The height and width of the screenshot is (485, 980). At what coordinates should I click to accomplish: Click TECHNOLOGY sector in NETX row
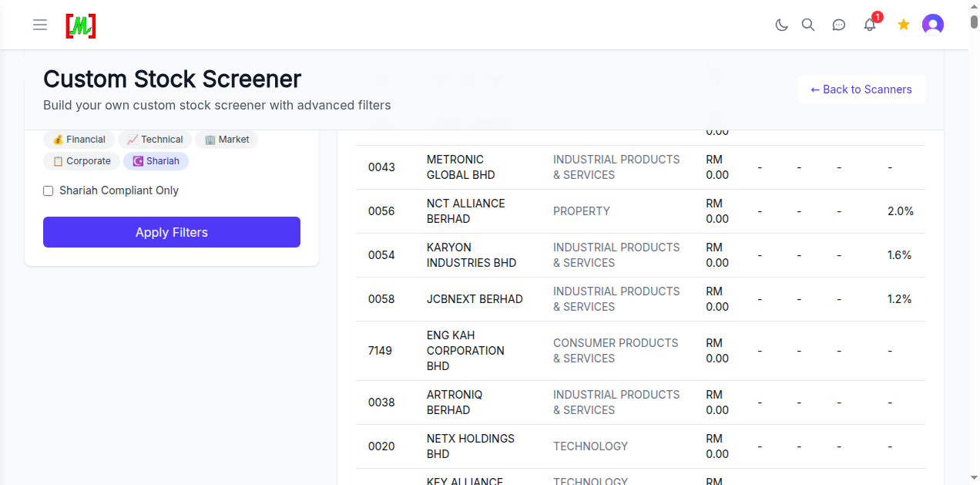point(590,446)
